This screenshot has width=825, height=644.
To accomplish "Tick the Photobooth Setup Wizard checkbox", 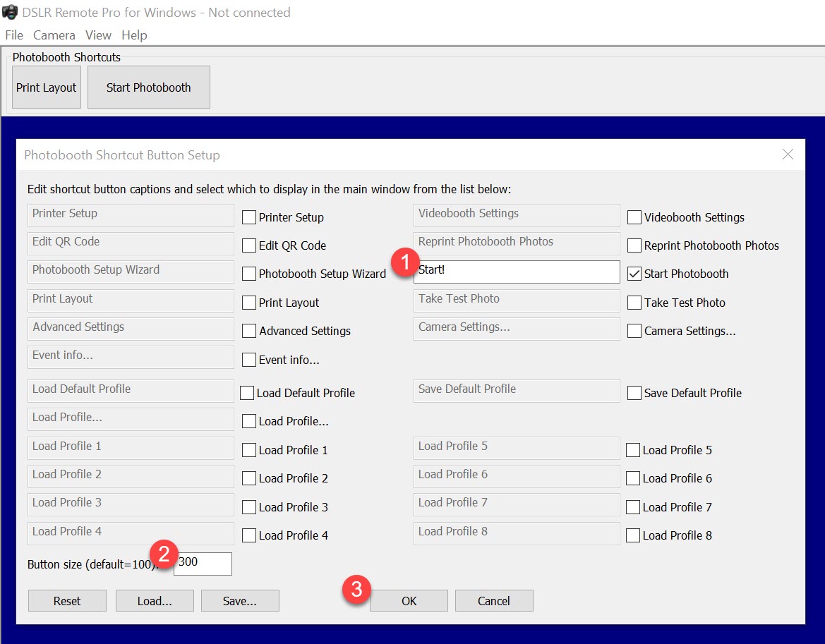I will click(x=249, y=274).
